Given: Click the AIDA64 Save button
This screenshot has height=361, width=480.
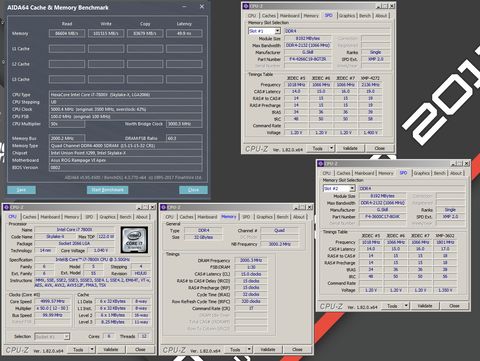Looking at the screenshot, I should coord(21,190).
